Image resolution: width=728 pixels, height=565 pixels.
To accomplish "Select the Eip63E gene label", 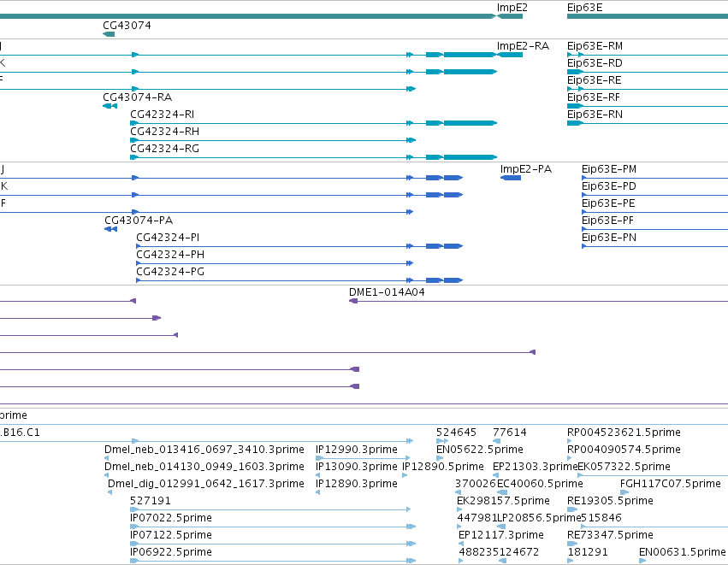I will coord(584,8).
